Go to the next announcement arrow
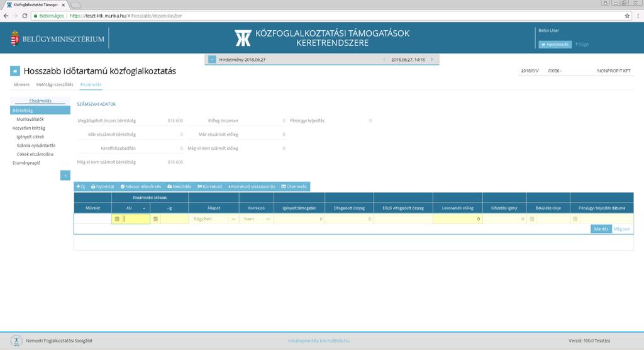644x350 pixels. coord(431,60)
